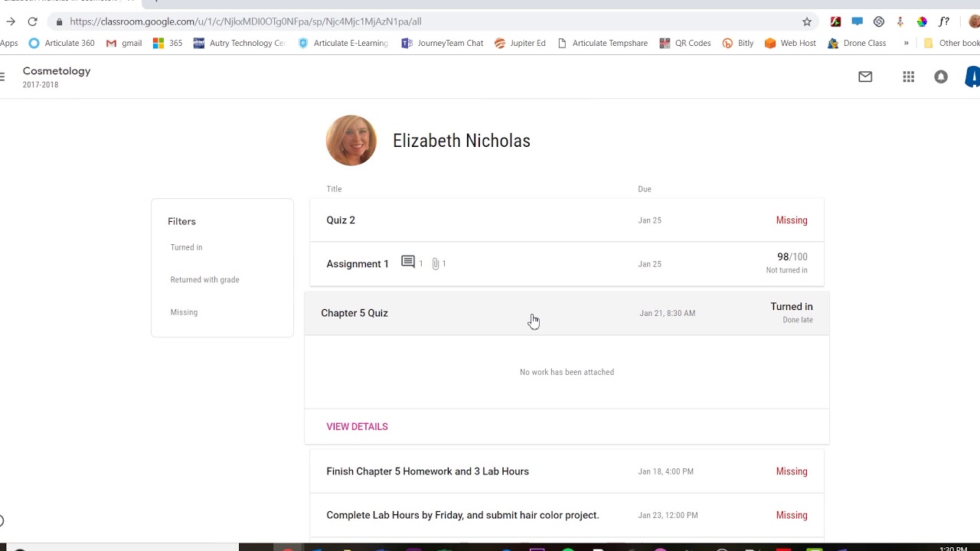Open the notifications bell

click(941, 77)
